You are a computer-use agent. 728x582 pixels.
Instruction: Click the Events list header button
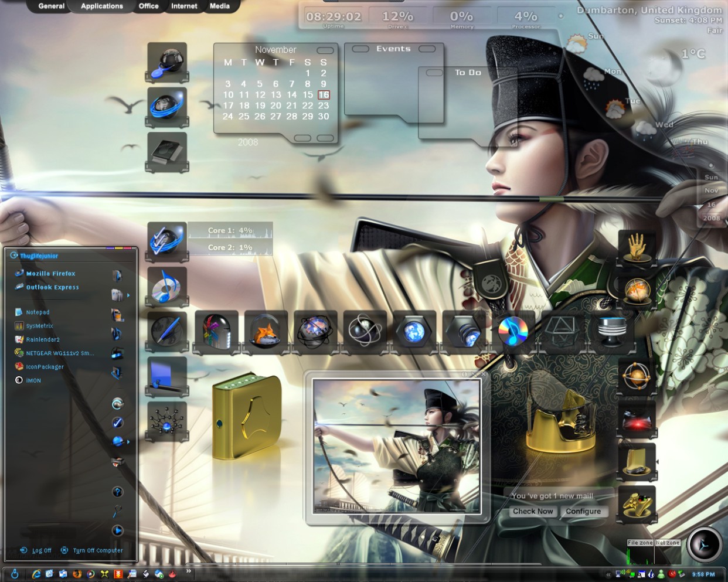[x=393, y=49]
